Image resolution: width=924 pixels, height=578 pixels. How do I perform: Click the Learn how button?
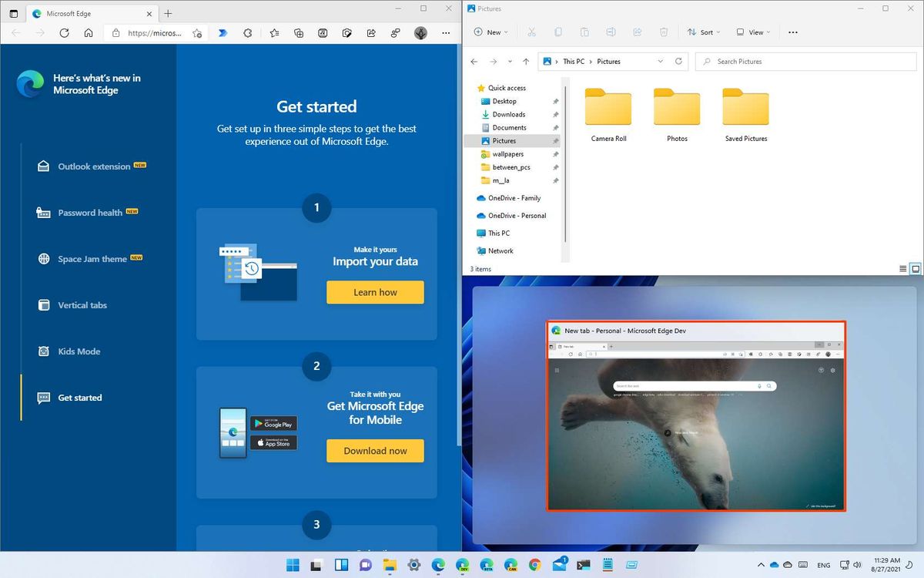click(x=375, y=292)
